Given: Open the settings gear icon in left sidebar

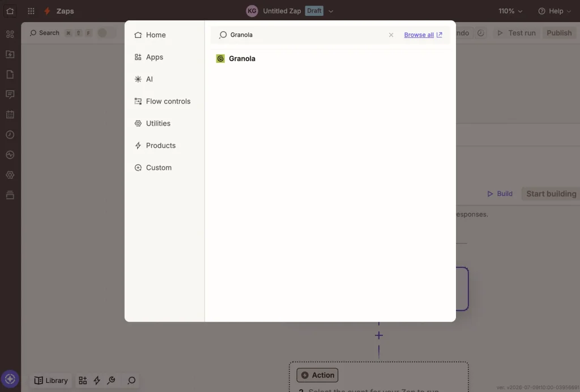Looking at the screenshot, I should tap(10, 175).
